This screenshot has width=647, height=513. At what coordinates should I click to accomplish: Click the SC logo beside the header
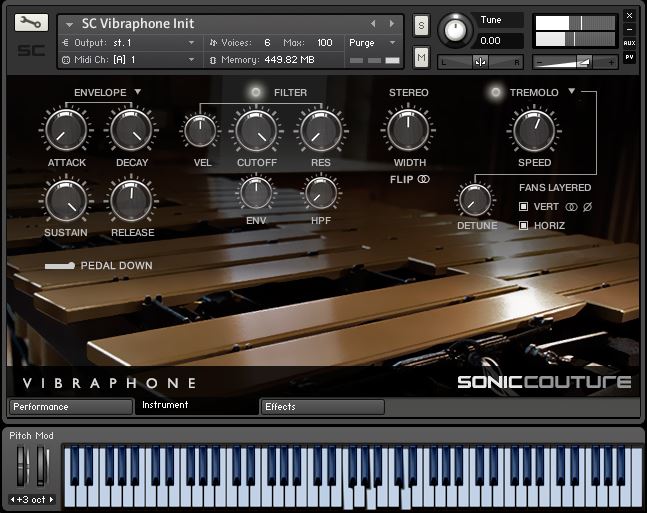click(31, 50)
